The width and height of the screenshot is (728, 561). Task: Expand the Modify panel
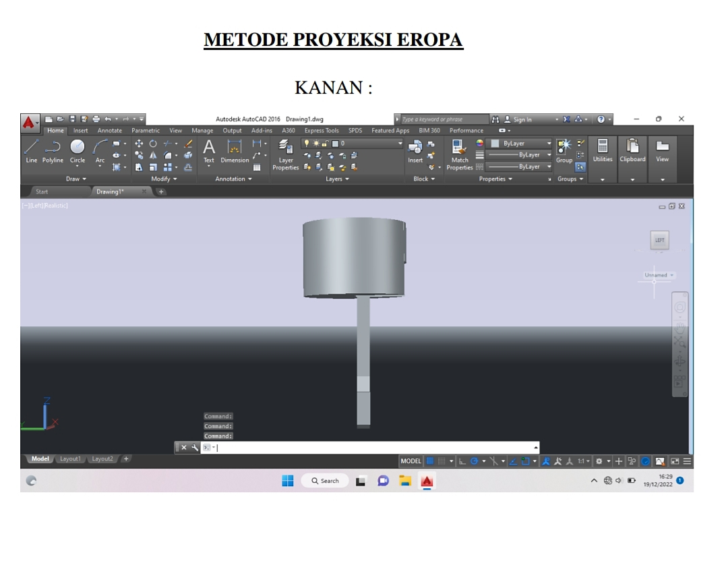click(x=164, y=179)
